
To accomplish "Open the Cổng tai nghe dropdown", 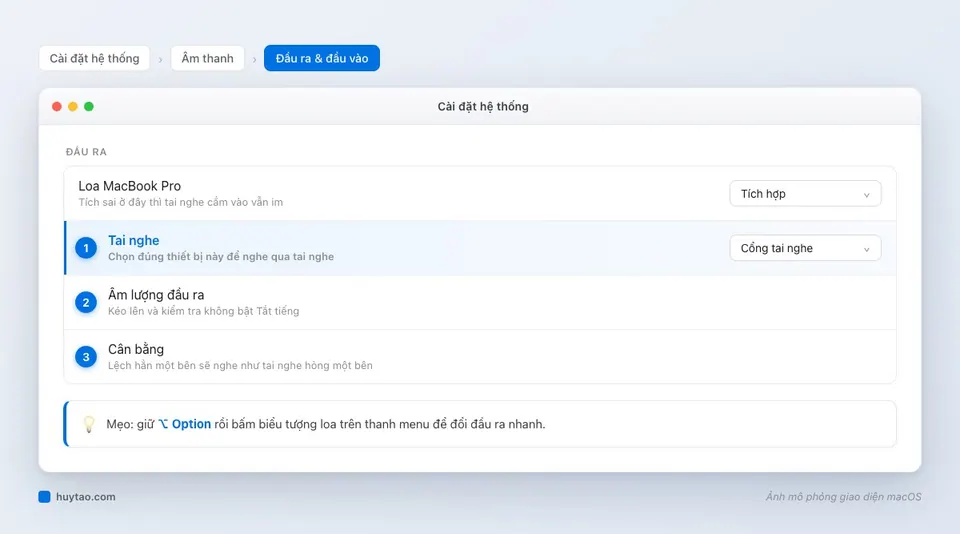I will tap(805, 248).
